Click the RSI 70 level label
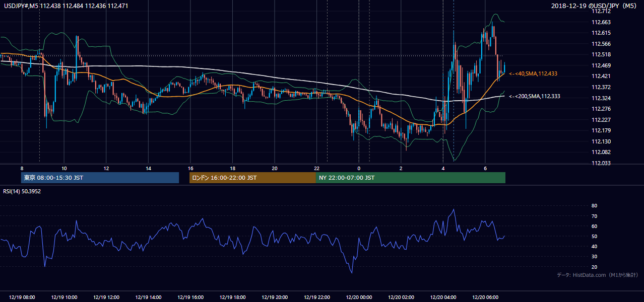Screen dimensions: 644x302 click(594, 216)
